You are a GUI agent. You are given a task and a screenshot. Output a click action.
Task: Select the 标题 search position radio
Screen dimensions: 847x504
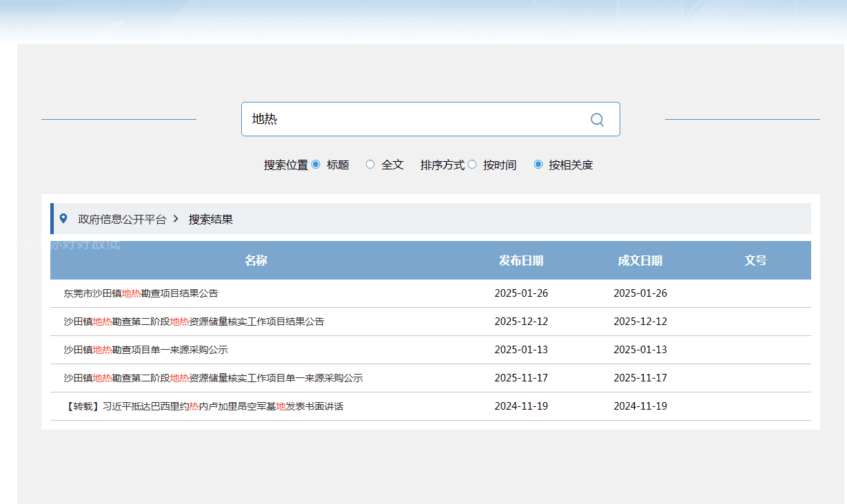pos(316,165)
